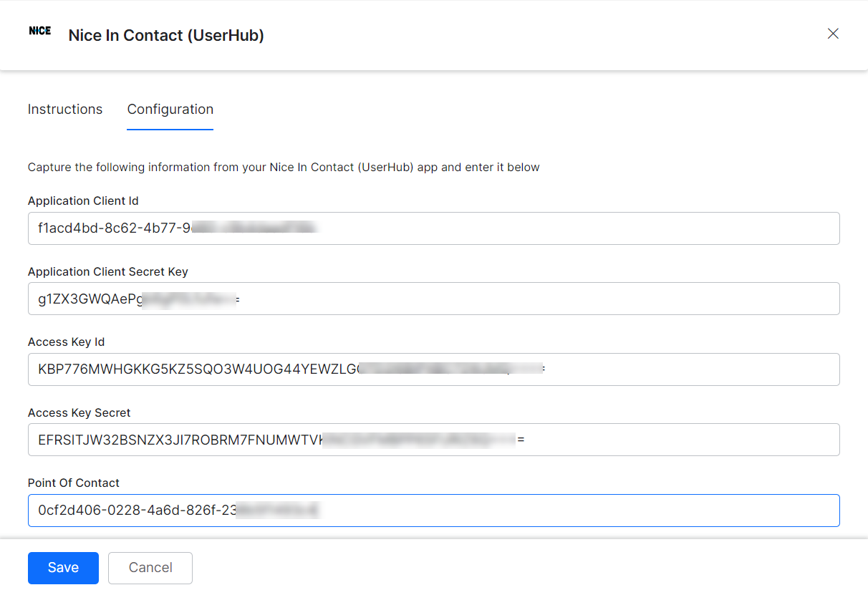Viewport: 868px width, 590px height.
Task: Cancel the configuration changes
Action: 150,567
